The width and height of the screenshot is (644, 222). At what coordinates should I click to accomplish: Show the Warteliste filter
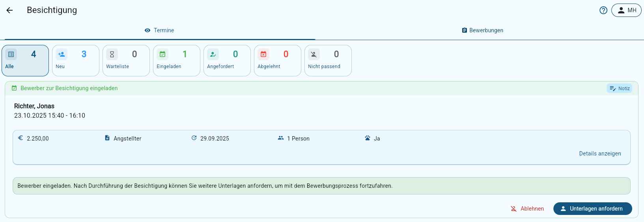tap(126, 61)
